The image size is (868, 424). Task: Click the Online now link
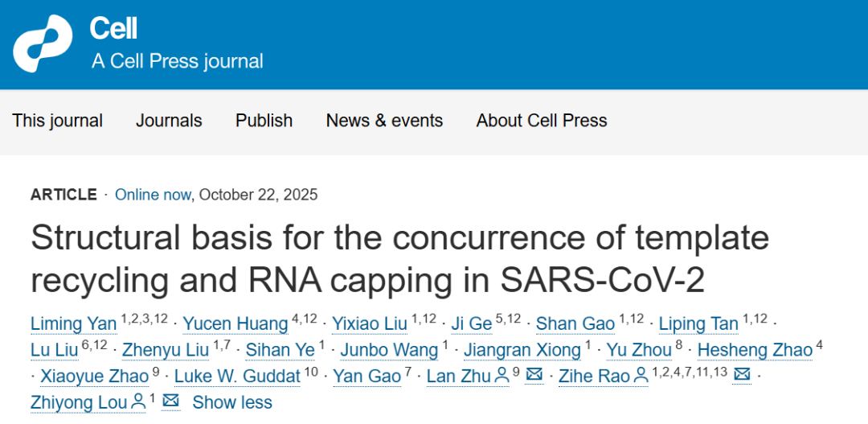[x=153, y=195]
